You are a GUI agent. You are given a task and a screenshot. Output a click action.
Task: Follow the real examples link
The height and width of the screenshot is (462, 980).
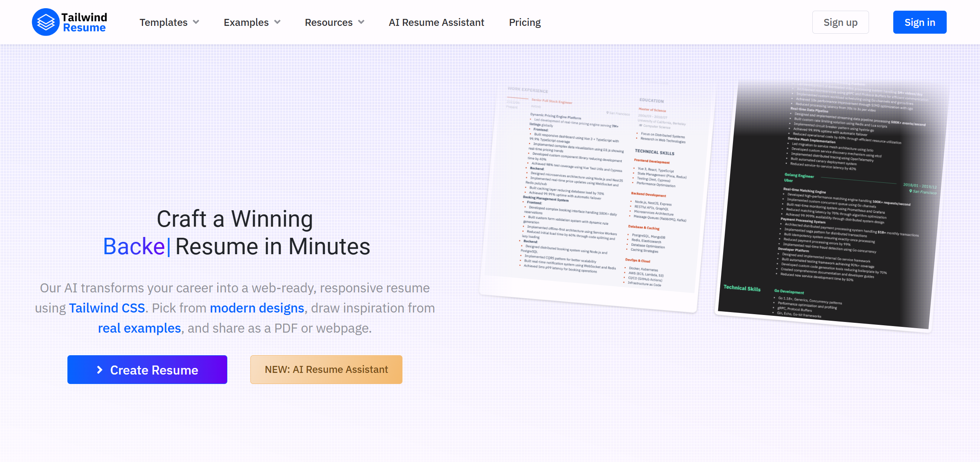(139, 328)
